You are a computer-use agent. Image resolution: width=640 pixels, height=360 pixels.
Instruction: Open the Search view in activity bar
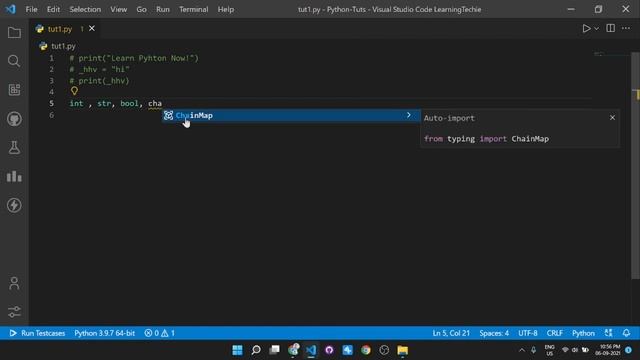click(x=14, y=61)
